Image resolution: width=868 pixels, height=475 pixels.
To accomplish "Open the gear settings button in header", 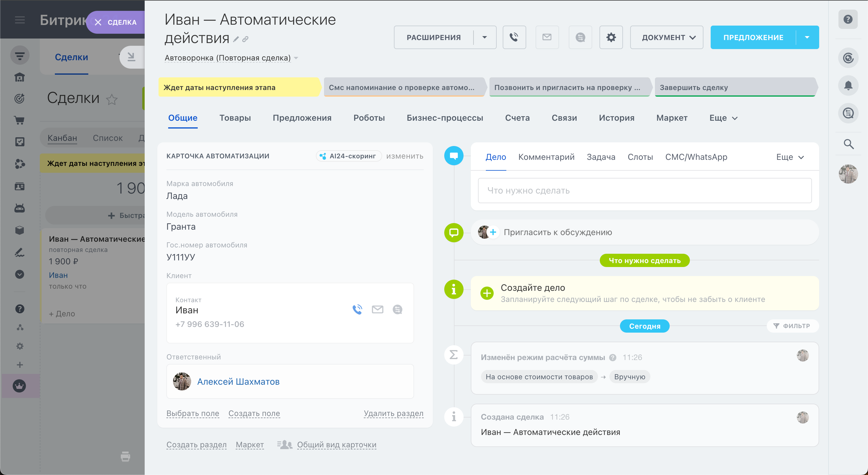I will [611, 37].
